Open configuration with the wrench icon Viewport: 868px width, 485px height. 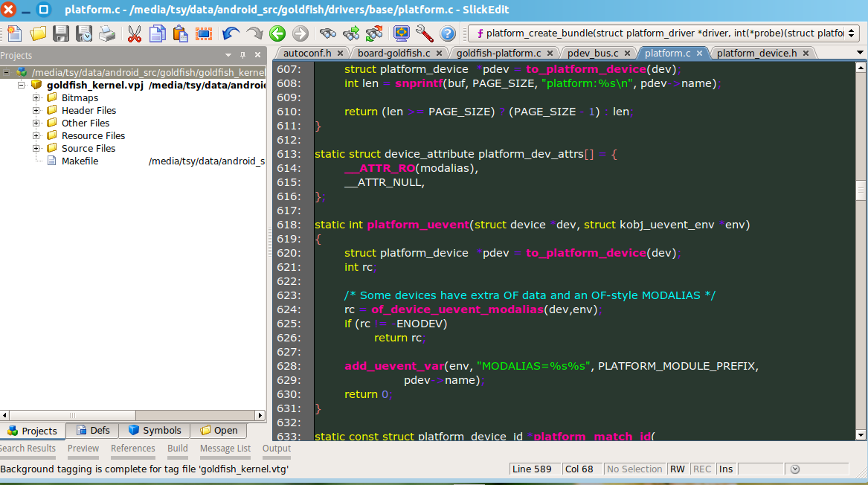coord(425,33)
